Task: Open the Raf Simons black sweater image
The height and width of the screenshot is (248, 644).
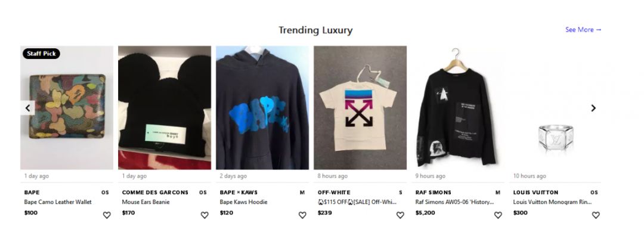Action: click(458, 107)
